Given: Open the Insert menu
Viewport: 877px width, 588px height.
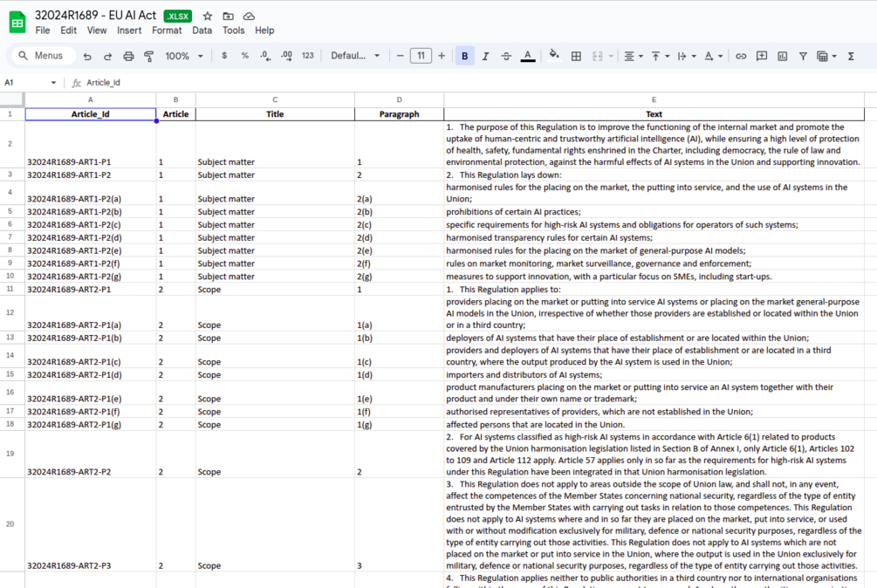Looking at the screenshot, I should 129,31.
